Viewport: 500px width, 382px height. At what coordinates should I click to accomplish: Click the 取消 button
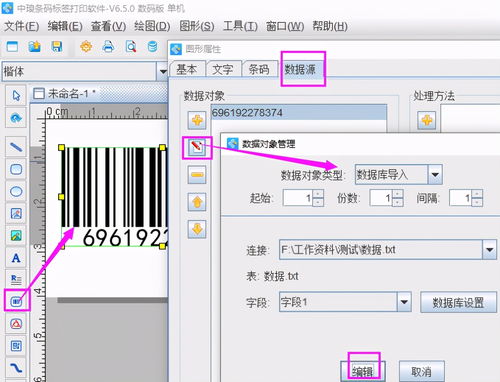[421, 372]
